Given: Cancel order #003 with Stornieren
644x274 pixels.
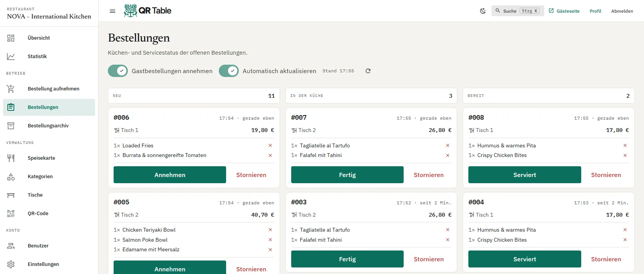Looking at the screenshot, I should pyautogui.click(x=429, y=259).
